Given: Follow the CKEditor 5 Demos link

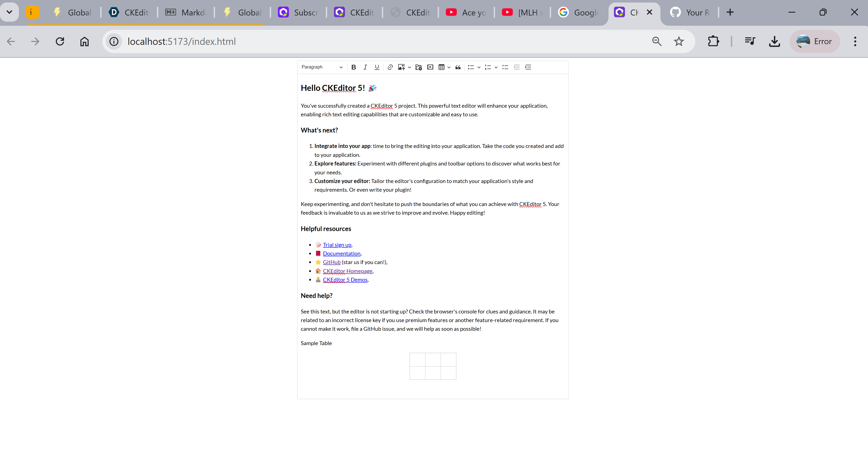Looking at the screenshot, I should [345, 280].
